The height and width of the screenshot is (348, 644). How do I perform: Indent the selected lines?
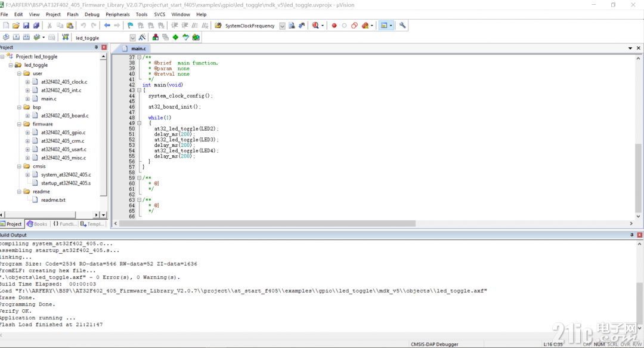coord(175,26)
